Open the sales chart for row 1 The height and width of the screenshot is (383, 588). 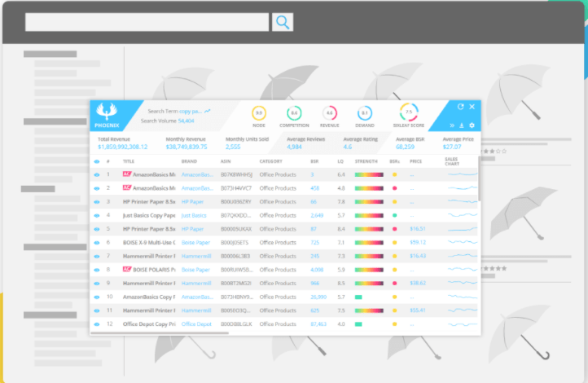(463, 174)
